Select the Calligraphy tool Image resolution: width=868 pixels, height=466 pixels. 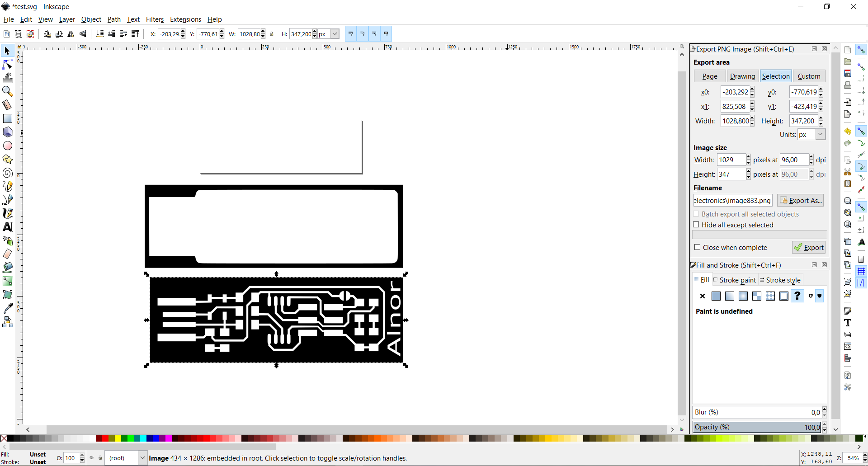(x=7, y=213)
